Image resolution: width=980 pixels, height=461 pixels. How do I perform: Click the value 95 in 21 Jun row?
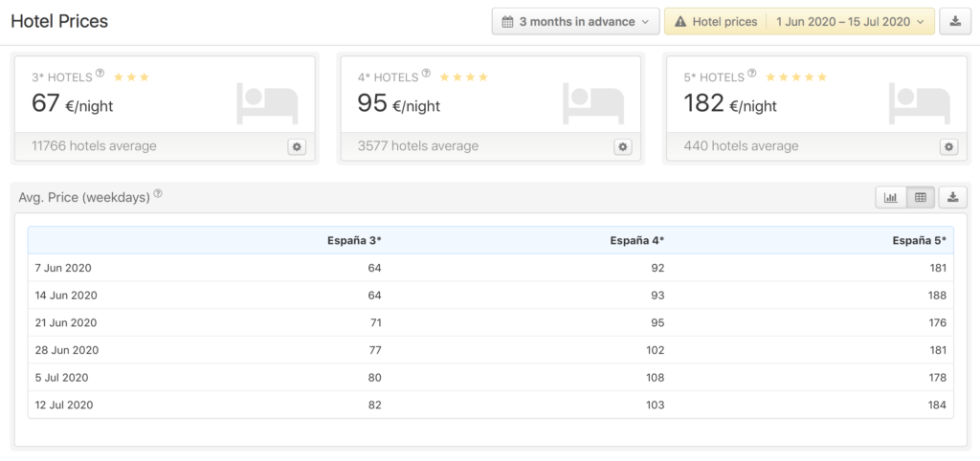[657, 323]
